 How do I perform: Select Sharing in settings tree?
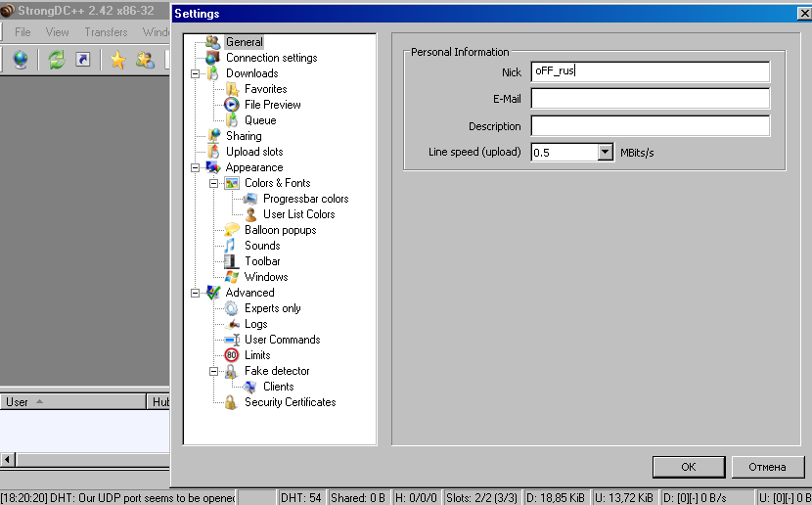tap(244, 136)
